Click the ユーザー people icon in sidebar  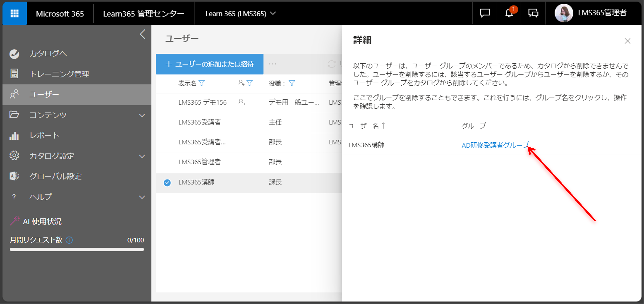14,94
